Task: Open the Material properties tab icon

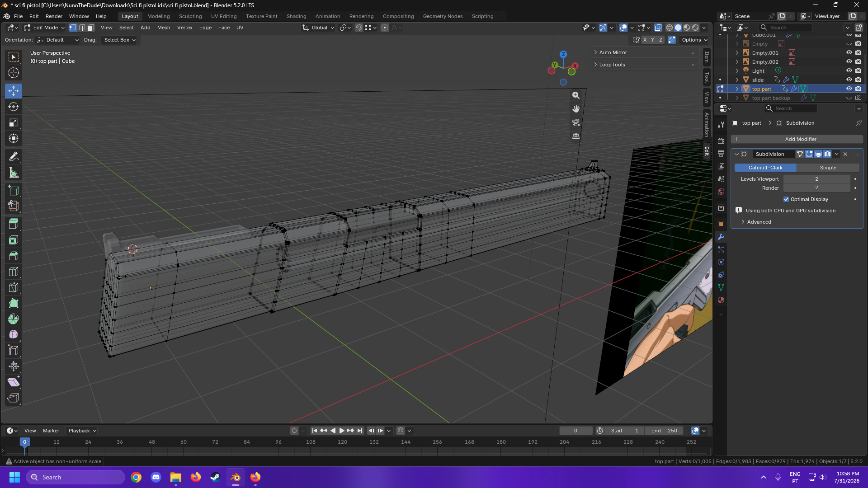Action: tap(721, 300)
